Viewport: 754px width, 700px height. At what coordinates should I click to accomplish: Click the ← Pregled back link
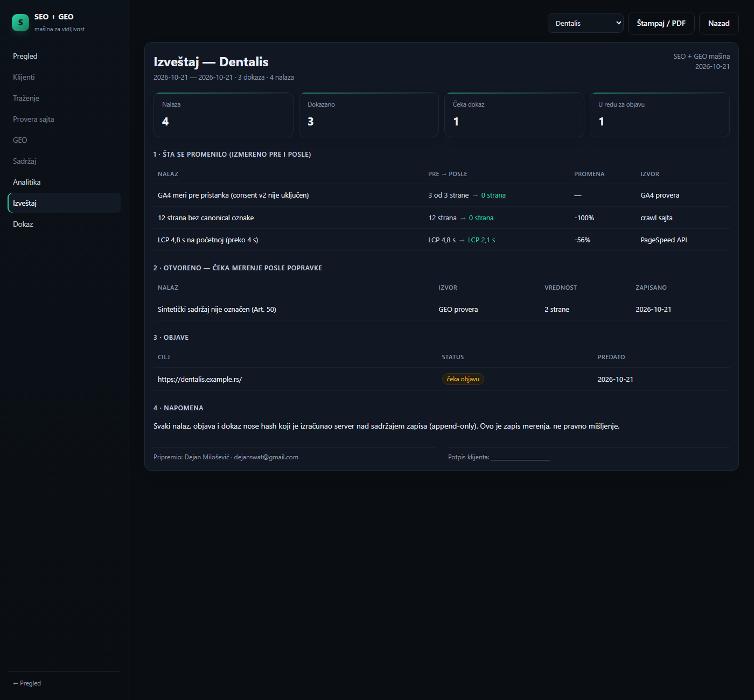point(27,683)
